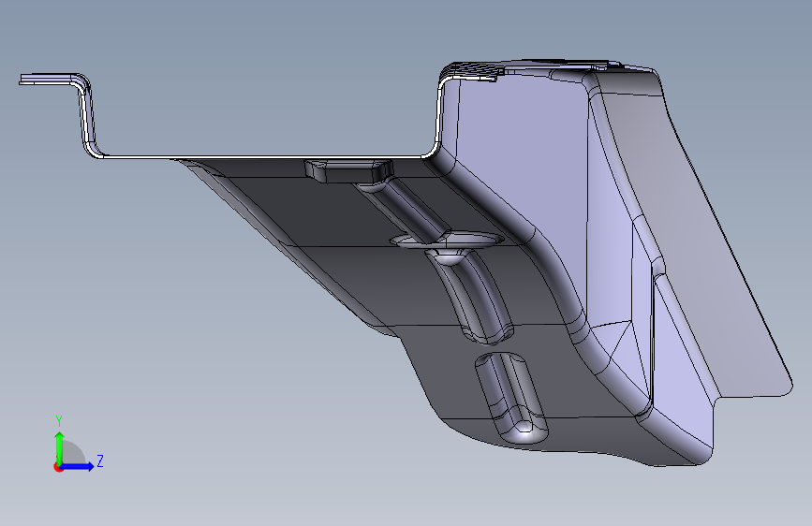812x526 pixels.
Task: Click the gray YZ plane quadrant of triad
Action: point(72,452)
